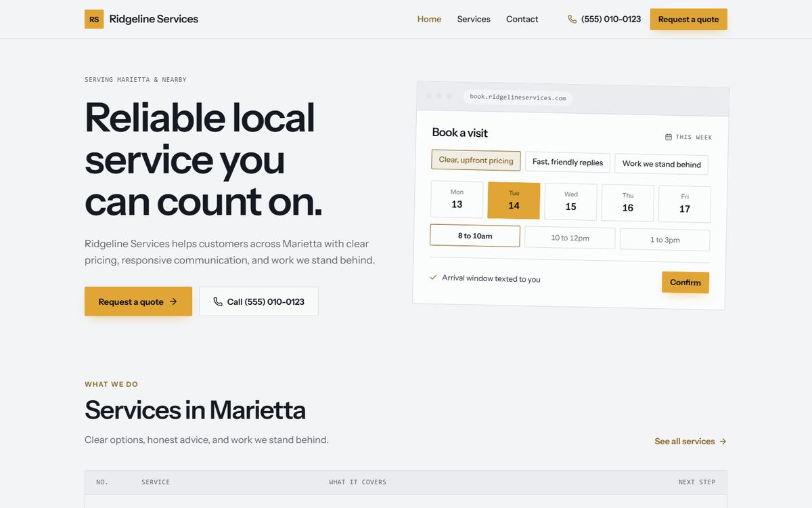Open the Services nav item
The image size is (812, 508).
coord(474,19)
